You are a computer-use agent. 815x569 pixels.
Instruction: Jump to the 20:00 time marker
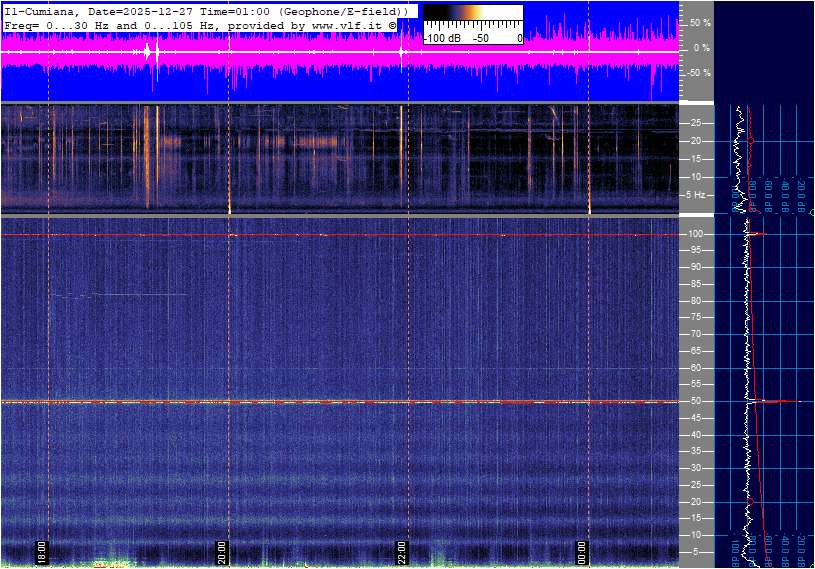[x=222, y=552]
